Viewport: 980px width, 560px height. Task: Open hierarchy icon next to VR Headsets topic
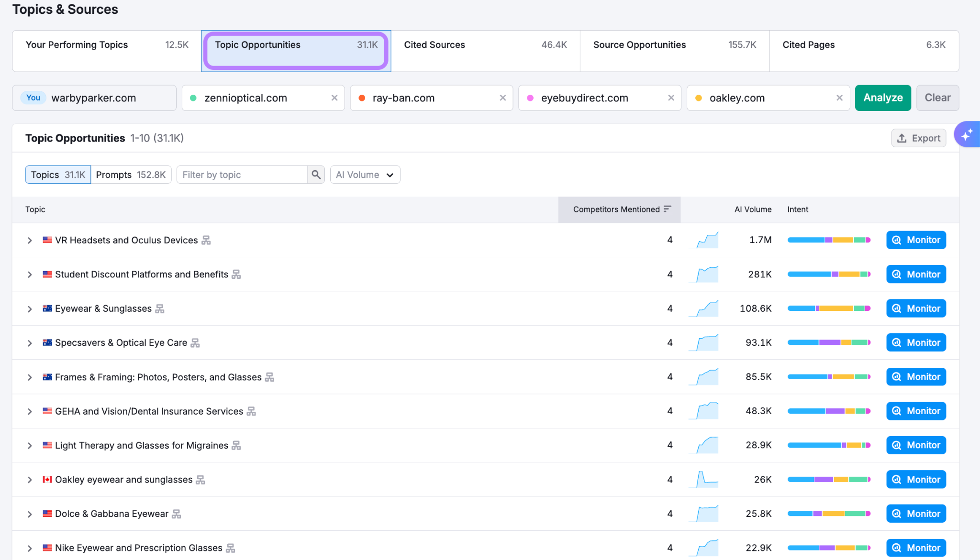206,240
